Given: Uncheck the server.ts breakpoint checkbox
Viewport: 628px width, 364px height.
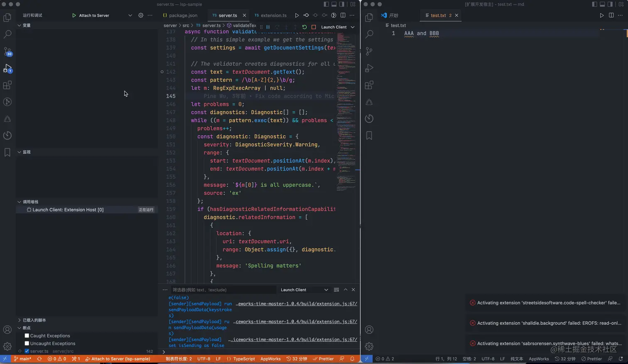Looking at the screenshot, I should [x=27, y=351].
